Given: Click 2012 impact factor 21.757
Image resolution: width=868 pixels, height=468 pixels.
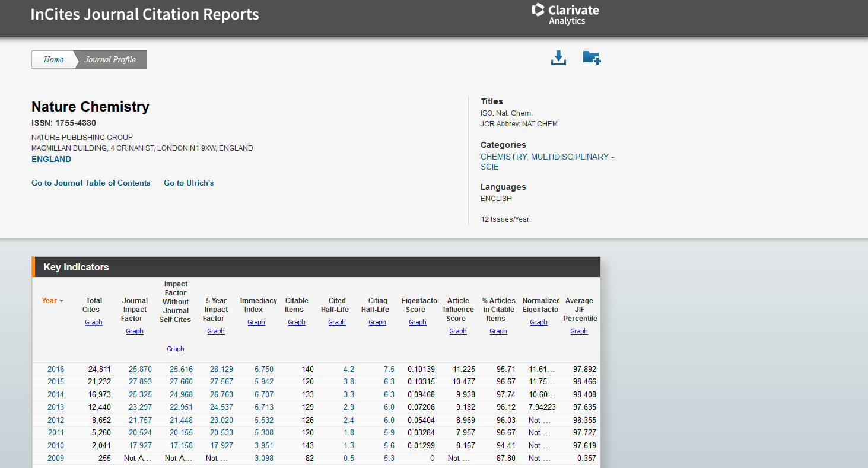Looking at the screenshot, I should pos(140,420).
